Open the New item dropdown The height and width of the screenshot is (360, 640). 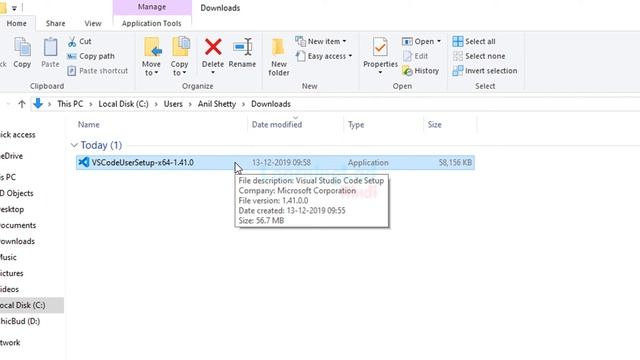coord(321,41)
